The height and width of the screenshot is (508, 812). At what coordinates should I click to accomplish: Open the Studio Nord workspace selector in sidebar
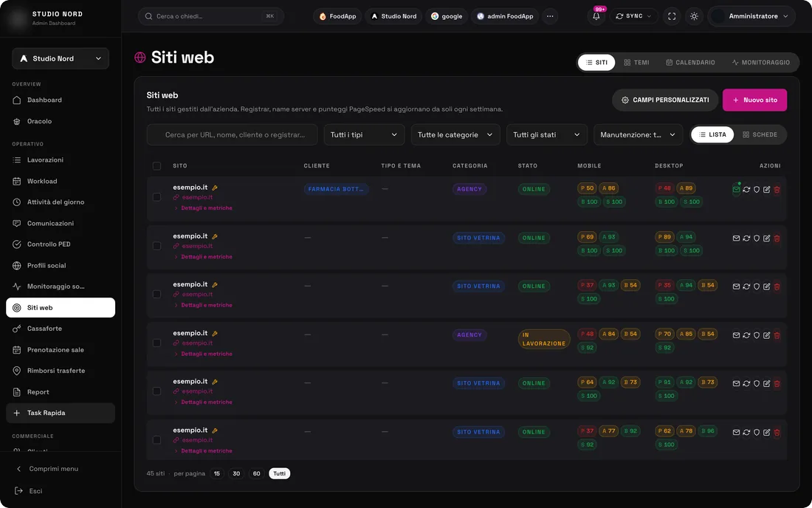(x=61, y=58)
